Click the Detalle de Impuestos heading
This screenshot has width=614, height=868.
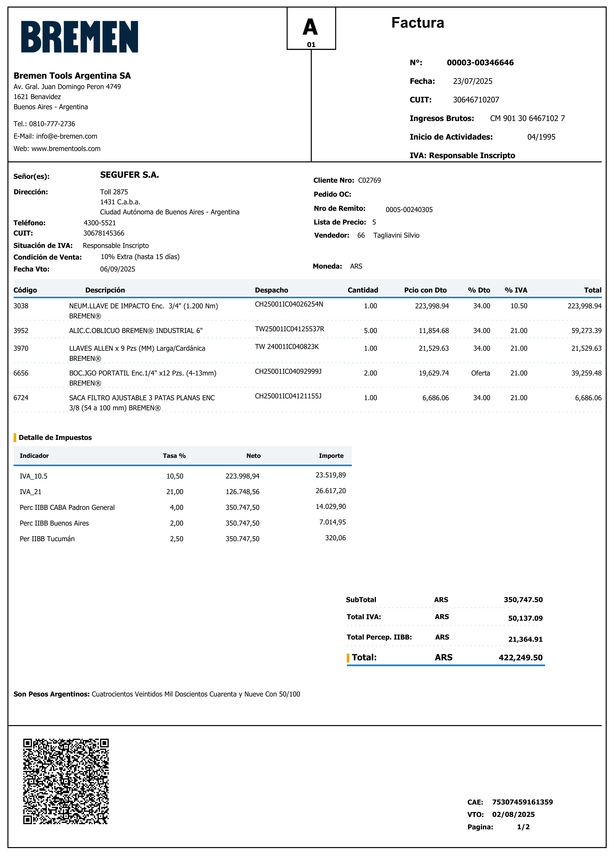(x=55, y=437)
